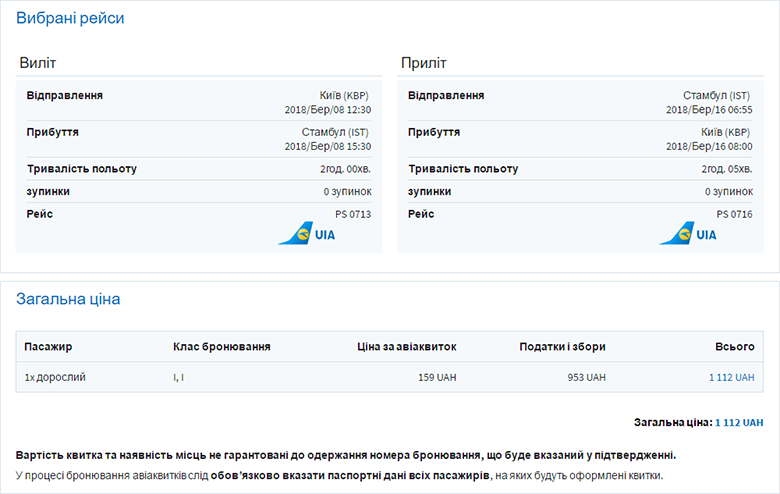Screen dimensions: 780x494
Task: Click the 'Приліт' panel title
Action: [x=424, y=63]
